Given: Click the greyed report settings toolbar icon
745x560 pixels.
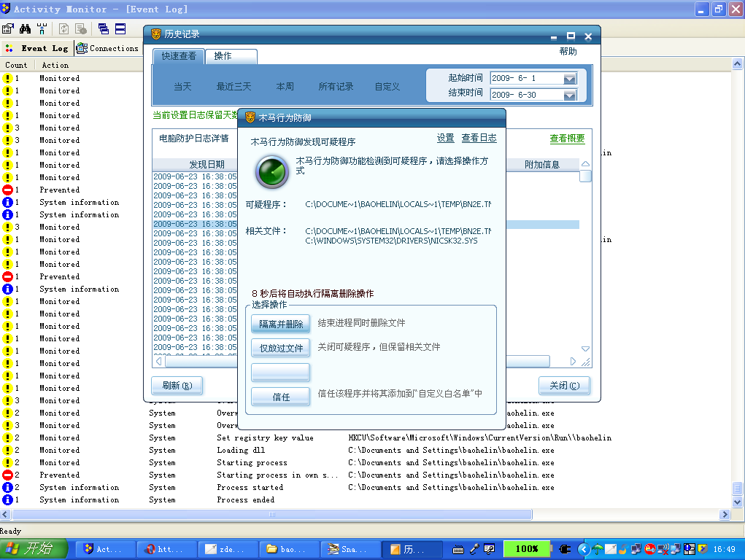Looking at the screenshot, I should click(x=81, y=29).
